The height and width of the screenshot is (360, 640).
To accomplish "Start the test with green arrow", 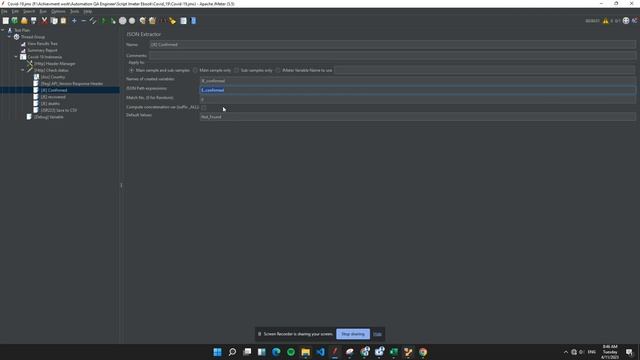I will point(104,20).
